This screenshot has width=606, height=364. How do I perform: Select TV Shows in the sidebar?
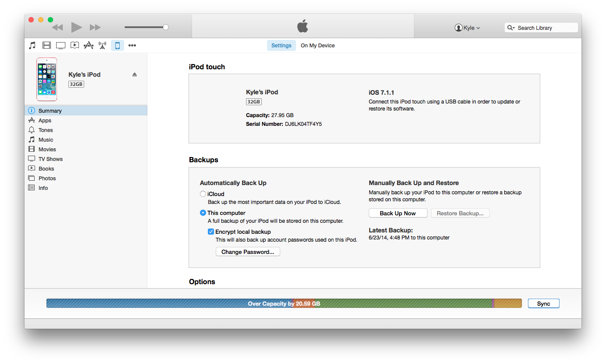pyautogui.click(x=86, y=159)
